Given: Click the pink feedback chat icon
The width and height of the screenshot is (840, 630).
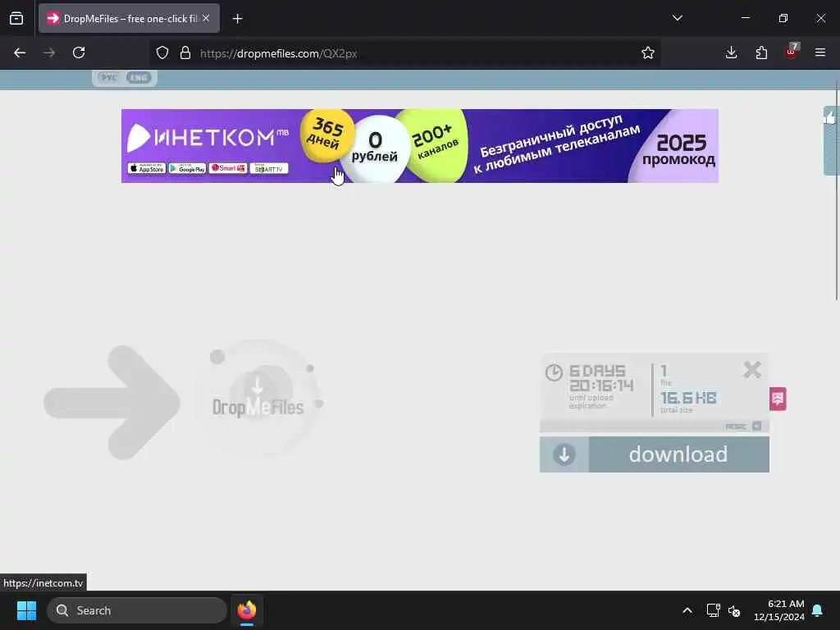Looking at the screenshot, I should coord(778,399).
